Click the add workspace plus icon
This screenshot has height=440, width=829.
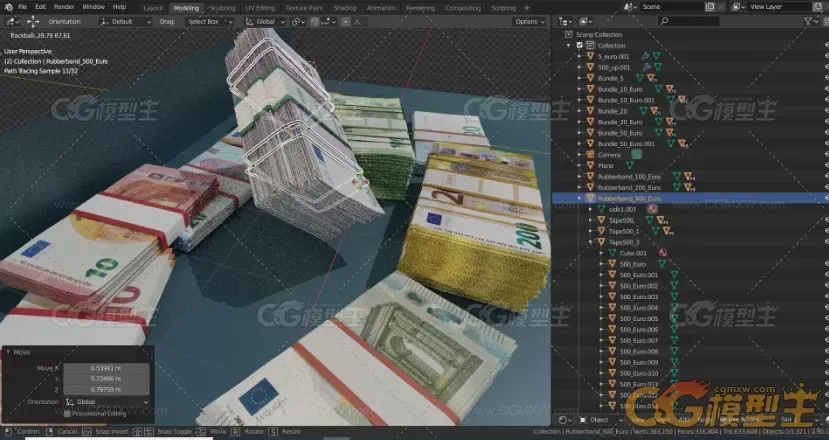tap(527, 8)
